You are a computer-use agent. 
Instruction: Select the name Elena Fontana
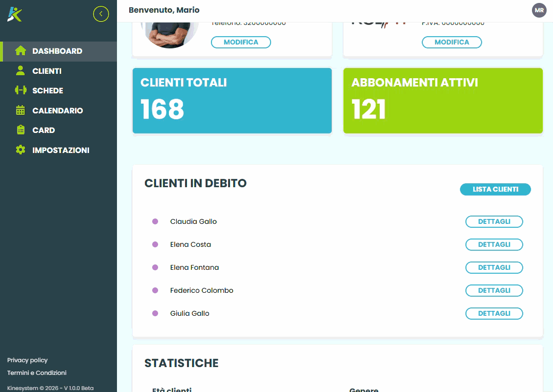tap(194, 267)
